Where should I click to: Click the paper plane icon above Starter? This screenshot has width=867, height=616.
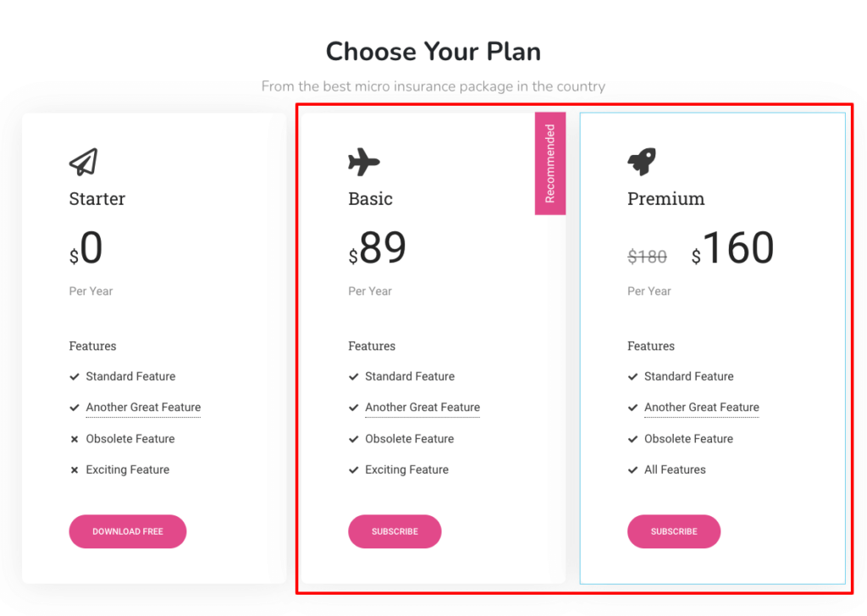coord(82,161)
